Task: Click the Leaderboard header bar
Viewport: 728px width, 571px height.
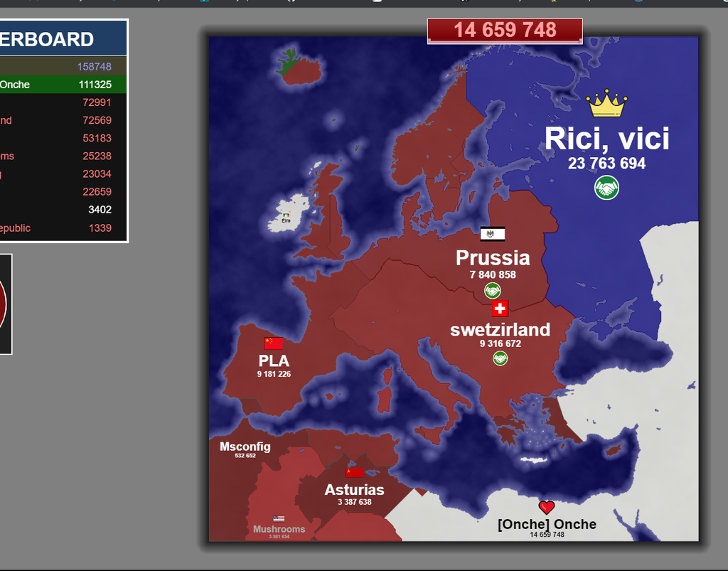Action: 63,38
